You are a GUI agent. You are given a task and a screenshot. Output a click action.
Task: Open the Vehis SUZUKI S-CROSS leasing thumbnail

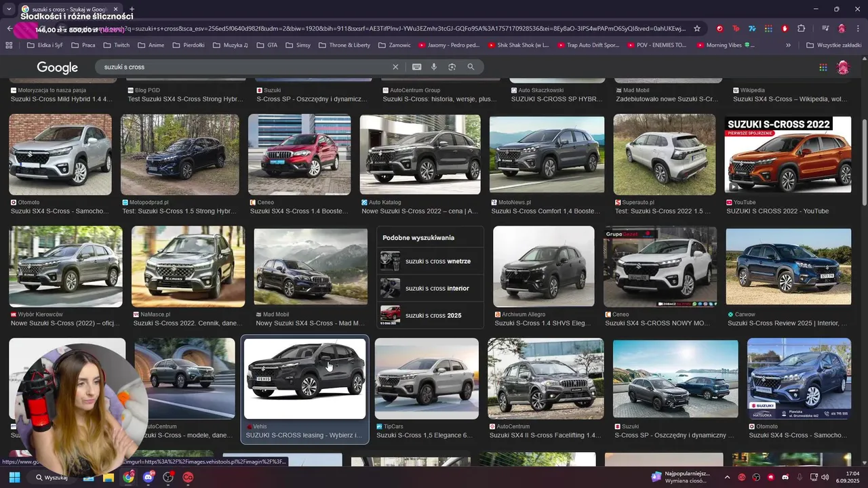coord(304,378)
